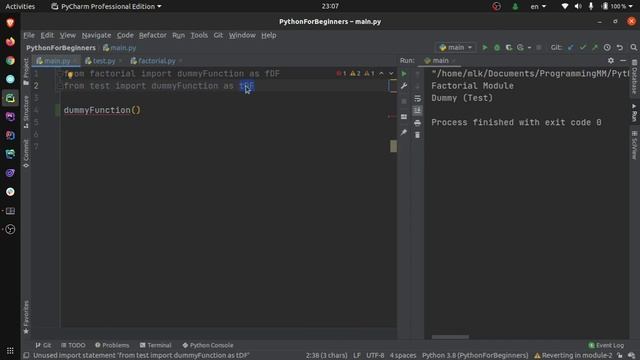Start debugging with the bug icon
This screenshot has height=360, width=640.
click(497, 48)
